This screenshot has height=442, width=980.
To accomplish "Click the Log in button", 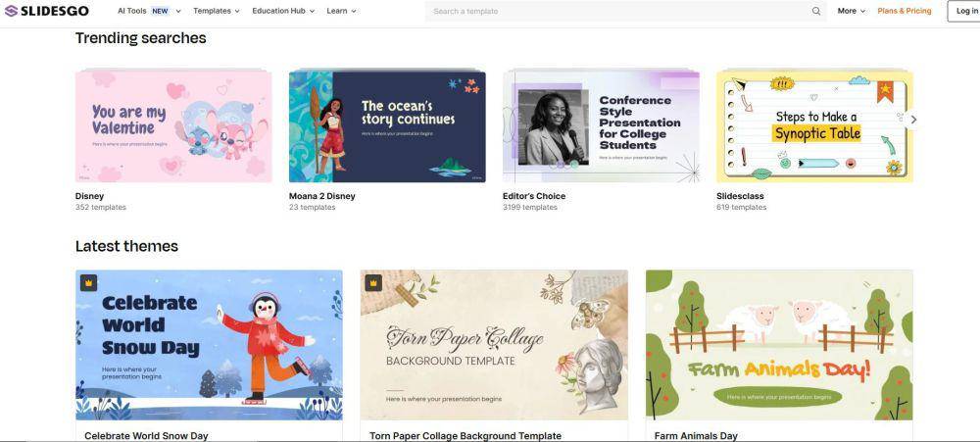I will [x=963, y=11].
